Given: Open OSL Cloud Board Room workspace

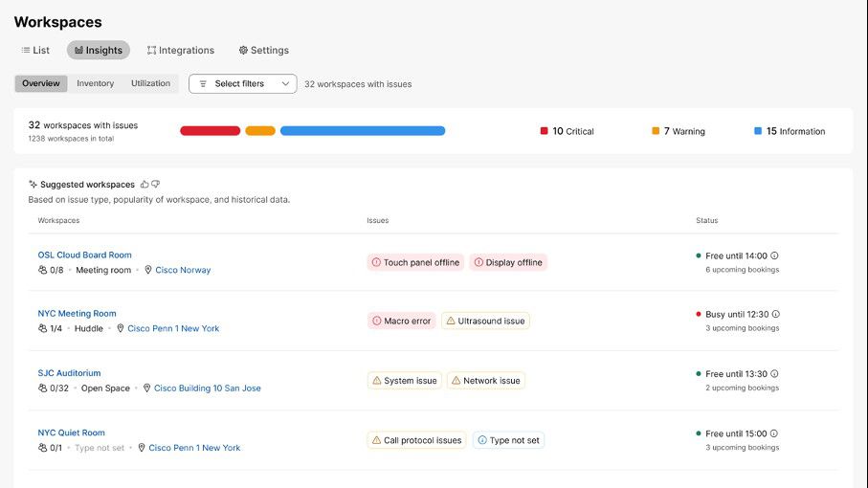Looking at the screenshot, I should pos(84,255).
